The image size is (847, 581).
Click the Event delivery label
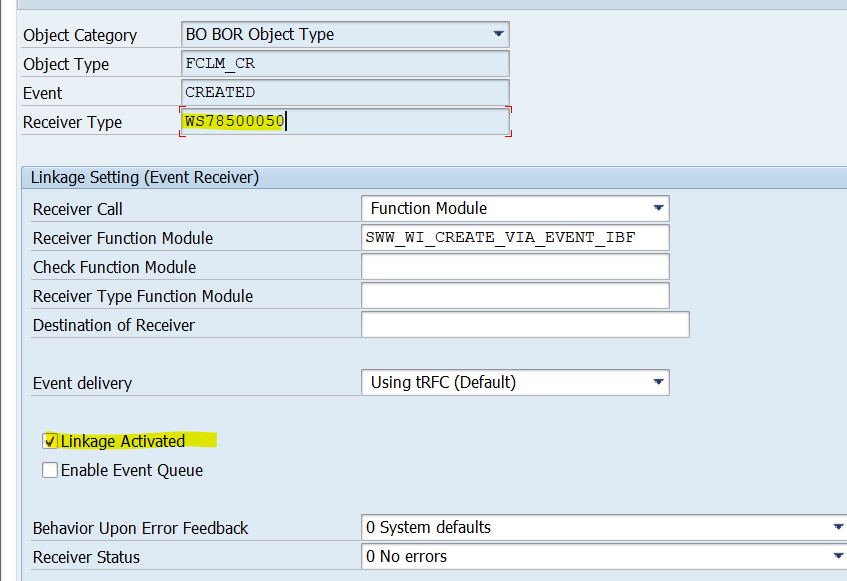tap(82, 383)
